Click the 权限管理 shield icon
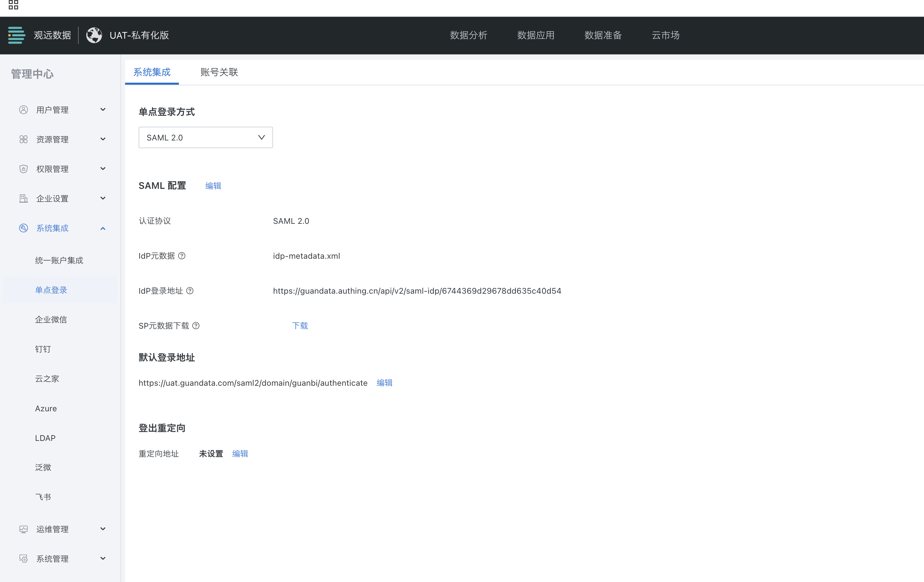Screen dimensions: 924x582 pos(24,169)
